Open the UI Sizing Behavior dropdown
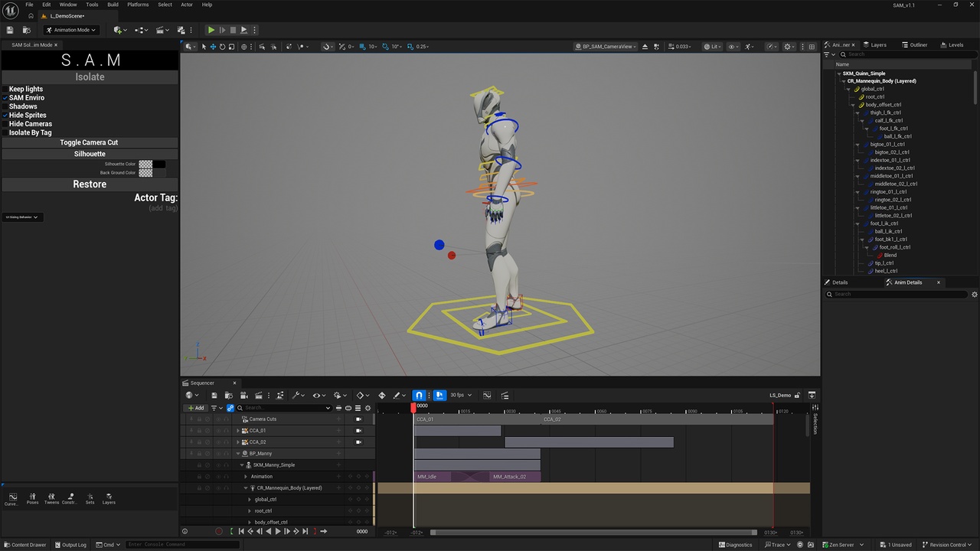 (22, 217)
